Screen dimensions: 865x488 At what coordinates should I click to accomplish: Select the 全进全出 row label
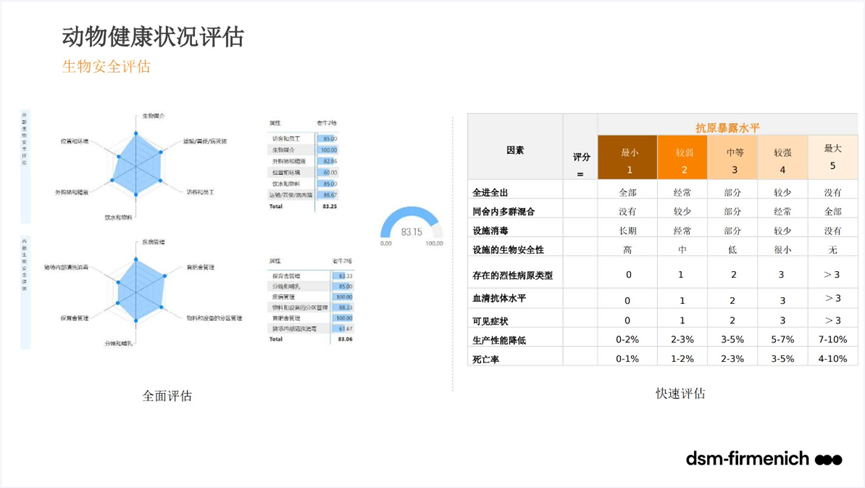(x=490, y=192)
